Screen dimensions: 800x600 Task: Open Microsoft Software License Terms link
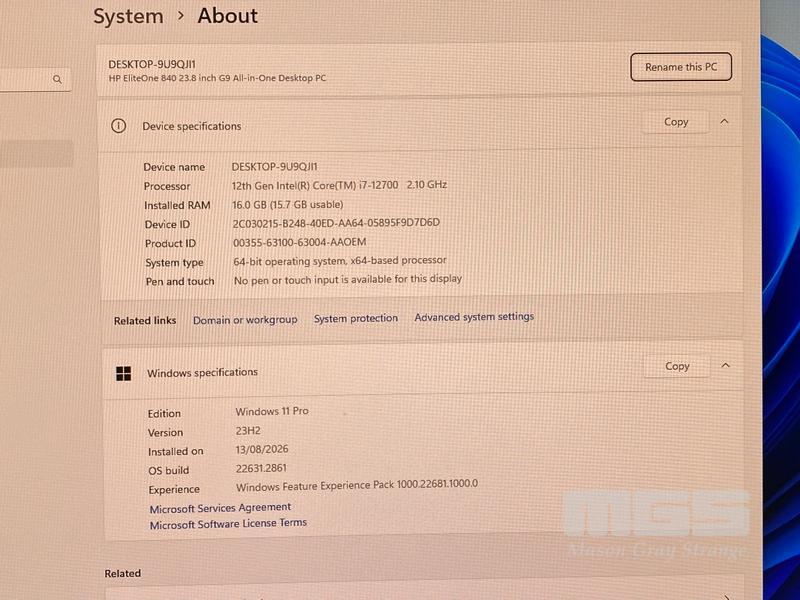(228, 523)
